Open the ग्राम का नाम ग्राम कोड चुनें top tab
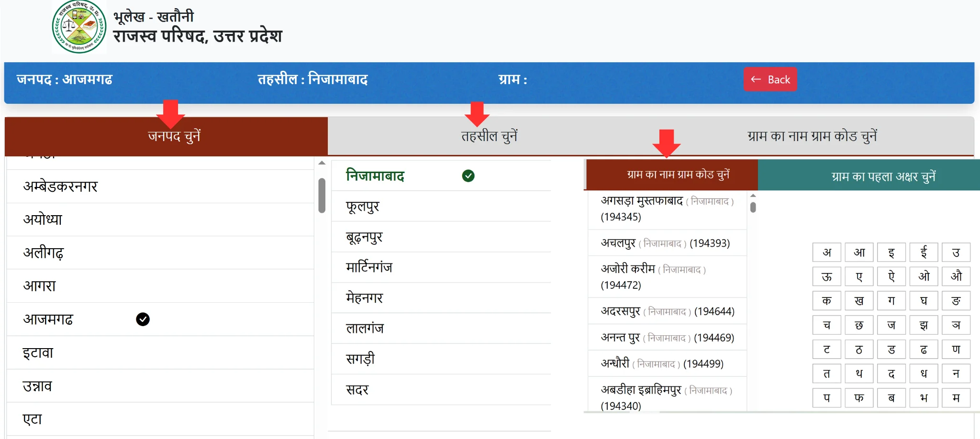This screenshot has width=980, height=439. coord(812,136)
